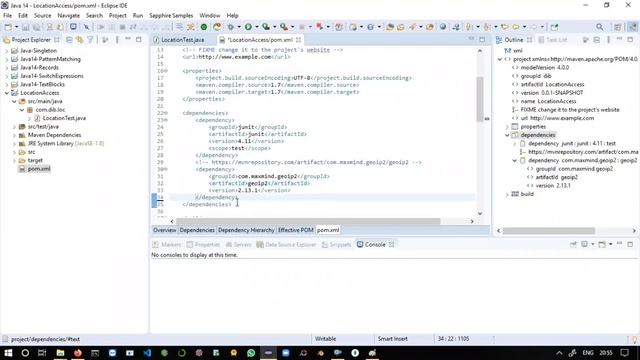The image size is (640, 360).
Task: Collapse the LocationAccess project
Action: (x=7, y=93)
